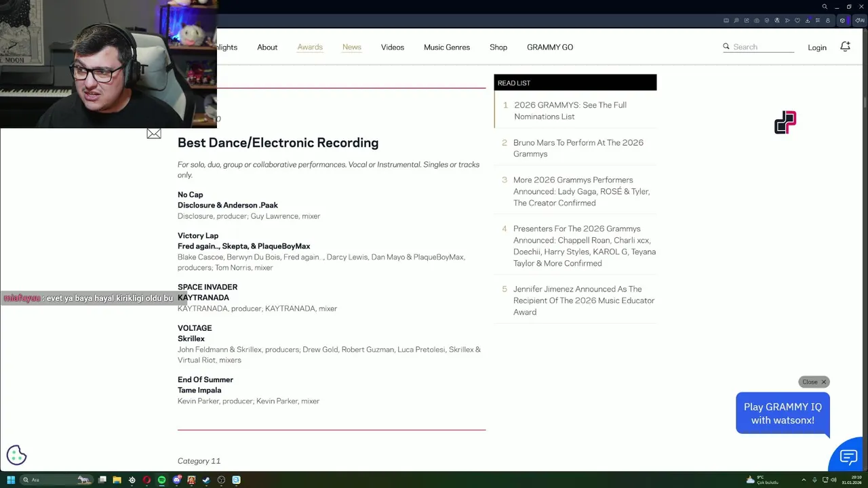Screen dimensions: 868x488
Task: Click the browser heart bookmark icon
Action: pyautogui.click(x=797, y=20)
